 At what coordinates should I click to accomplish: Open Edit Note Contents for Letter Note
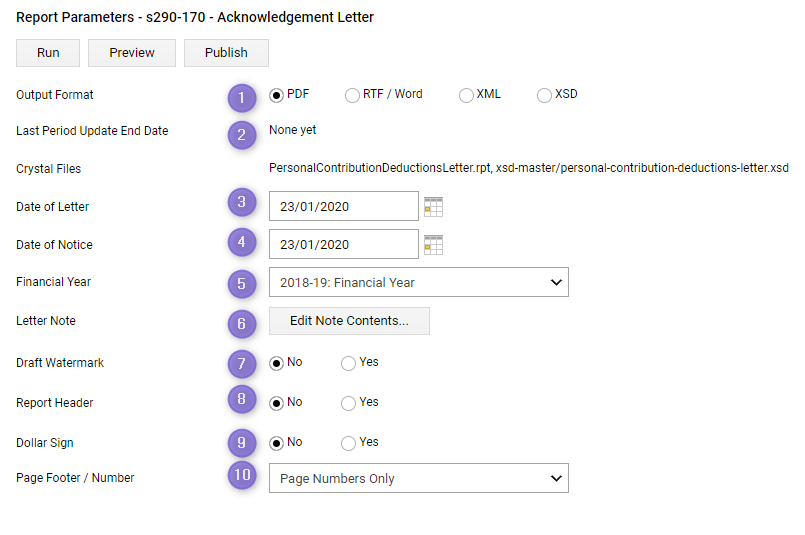pos(349,321)
